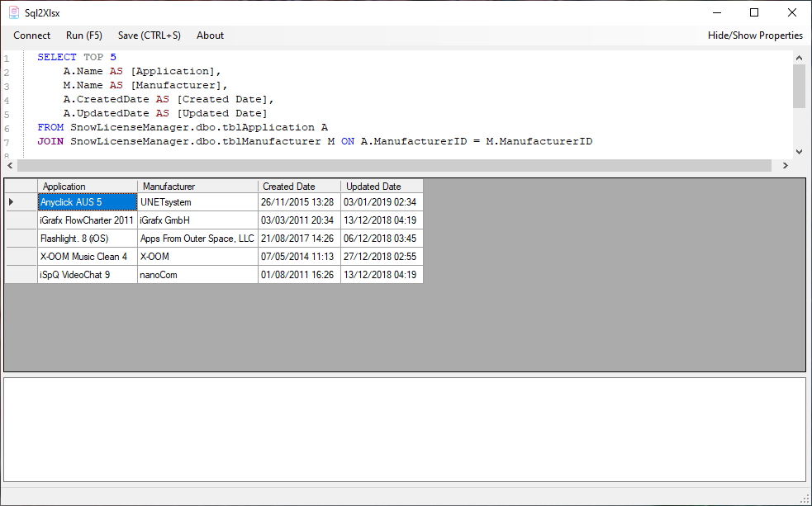The height and width of the screenshot is (506, 812).
Task: Click the editor's horizontal scroll right arrow
Action: click(785, 166)
